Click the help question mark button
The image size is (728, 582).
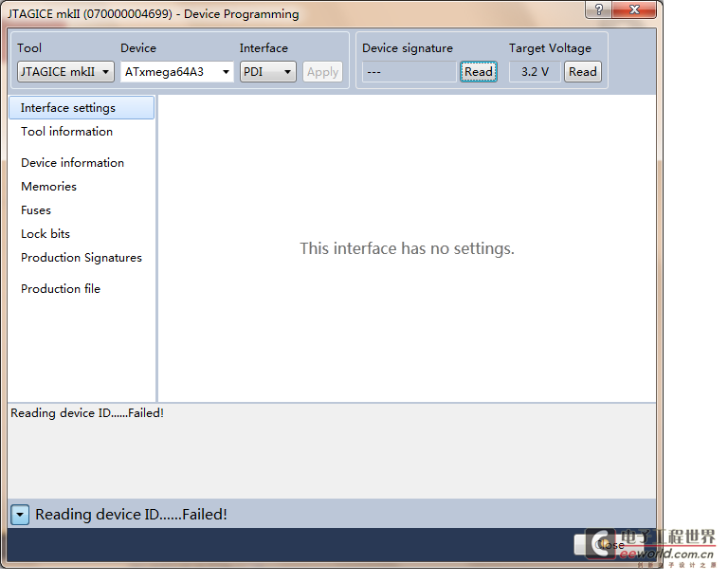tap(599, 9)
